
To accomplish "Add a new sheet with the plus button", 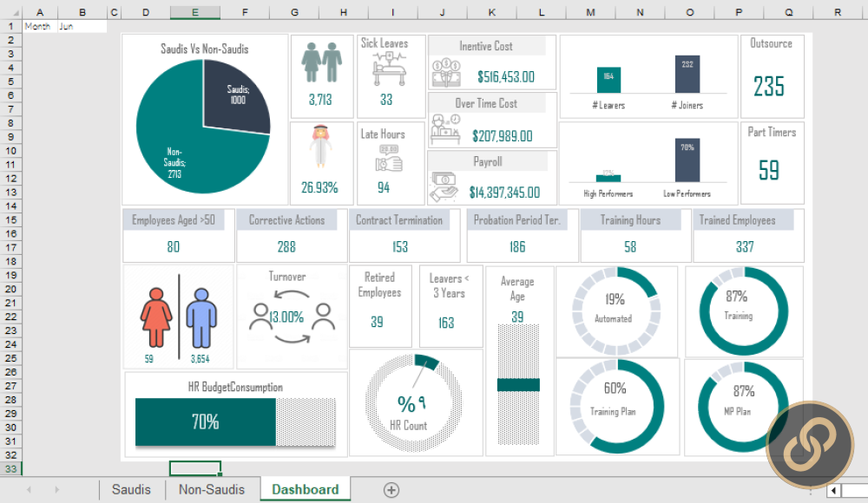I will pos(391,490).
